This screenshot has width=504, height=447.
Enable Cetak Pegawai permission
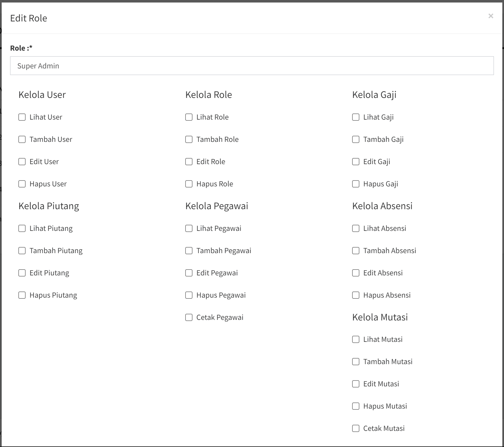pos(189,317)
